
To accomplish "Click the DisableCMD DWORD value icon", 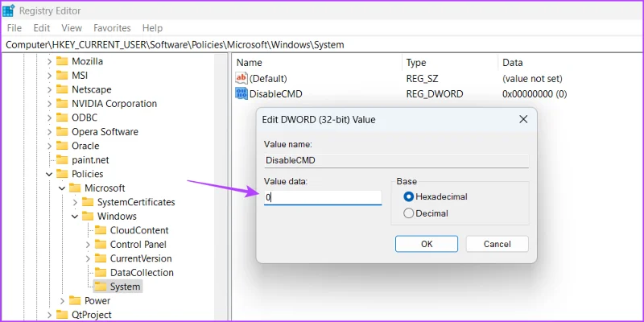I will click(241, 93).
